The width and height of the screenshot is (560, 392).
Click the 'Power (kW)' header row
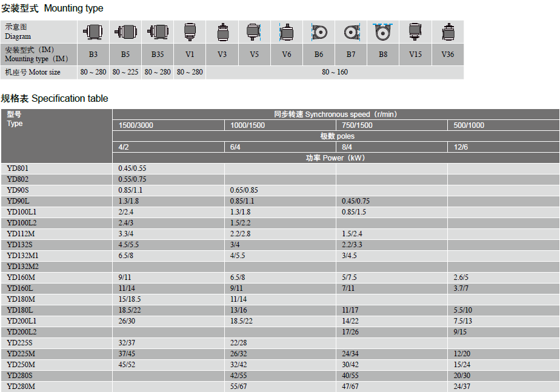(x=336, y=158)
